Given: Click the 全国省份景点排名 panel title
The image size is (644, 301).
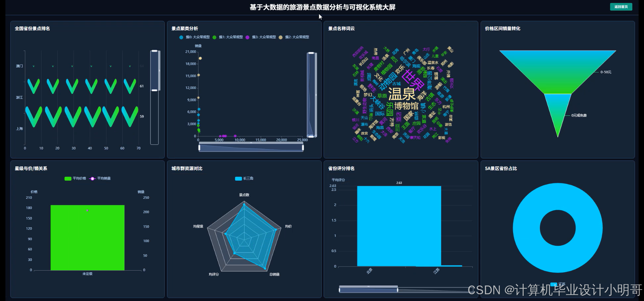Looking at the screenshot, I should point(32,29).
